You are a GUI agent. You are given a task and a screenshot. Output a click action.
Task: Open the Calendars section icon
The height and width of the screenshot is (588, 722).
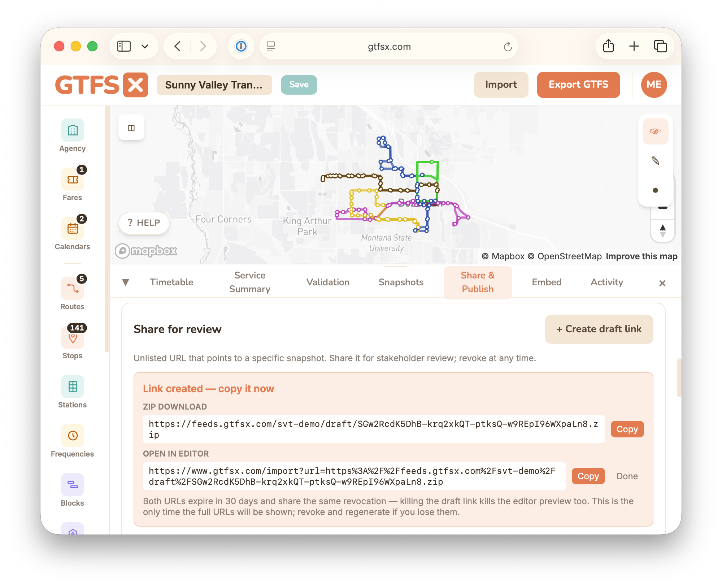[73, 228]
